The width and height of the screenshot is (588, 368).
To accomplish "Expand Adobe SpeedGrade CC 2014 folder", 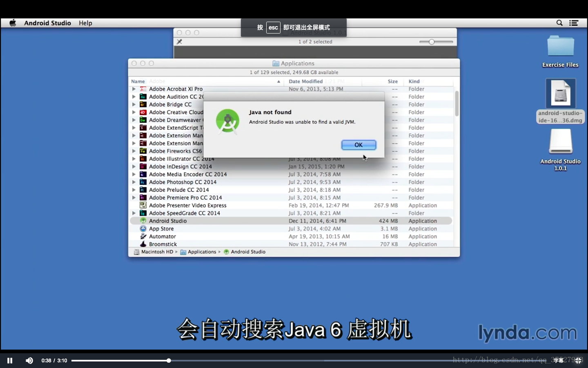I will (134, 213).
